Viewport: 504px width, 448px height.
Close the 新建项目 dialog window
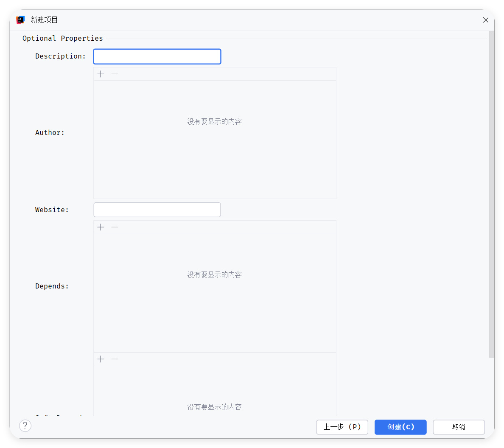click(x=486, y=20)
